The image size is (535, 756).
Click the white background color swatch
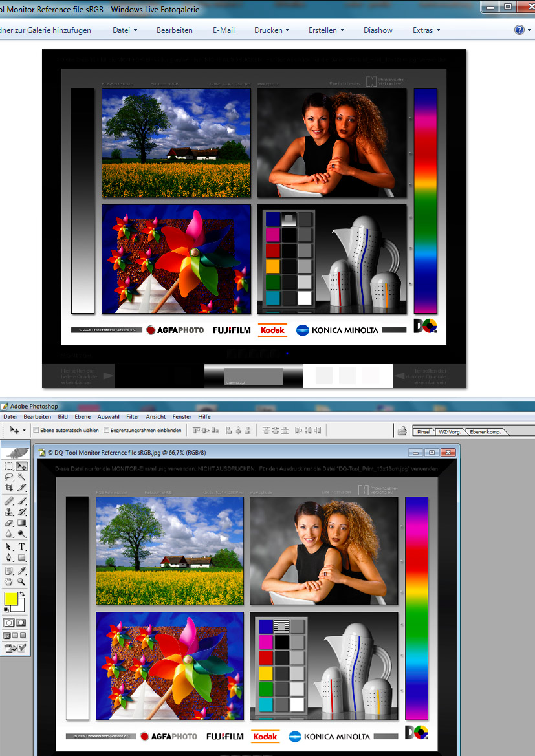pos(21,607)
